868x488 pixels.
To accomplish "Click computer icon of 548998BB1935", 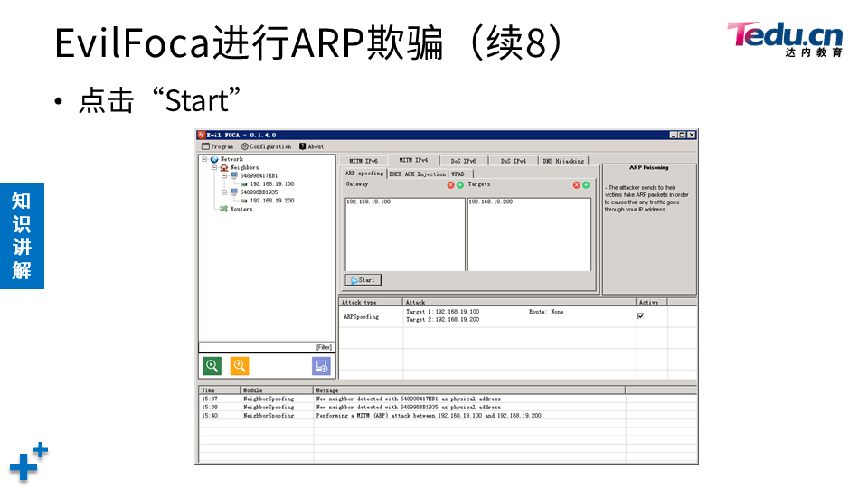I will tap(234, 192).
